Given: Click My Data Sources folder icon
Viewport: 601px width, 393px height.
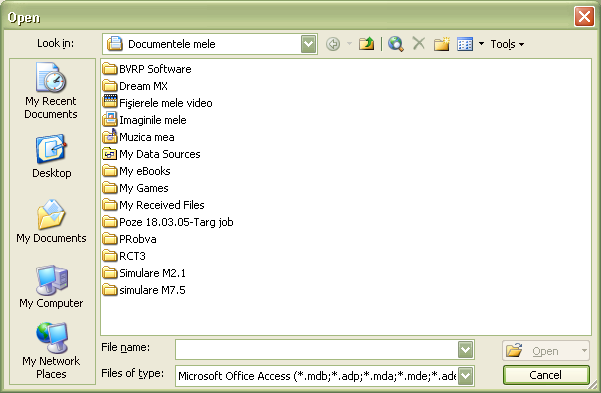Looking at the screenshot, I should click(110, 154).
